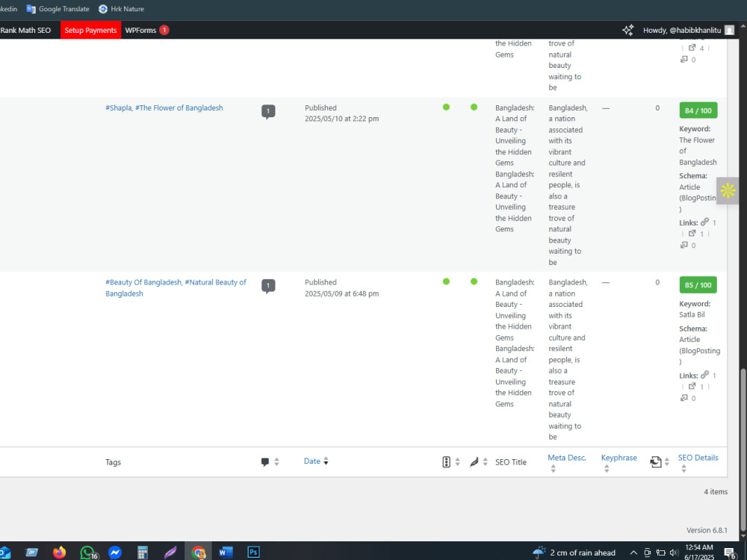
Task: Click the linked posts column icon
Action: 656,462
